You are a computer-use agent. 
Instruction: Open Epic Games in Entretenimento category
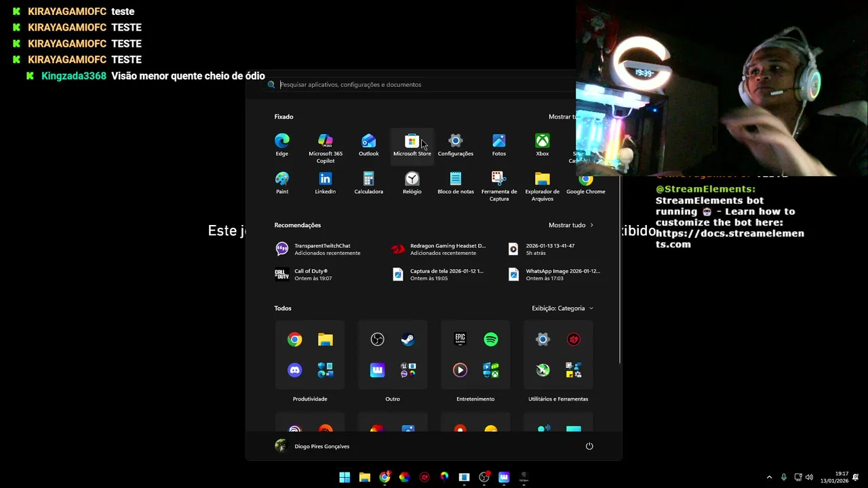click(460, 340)
